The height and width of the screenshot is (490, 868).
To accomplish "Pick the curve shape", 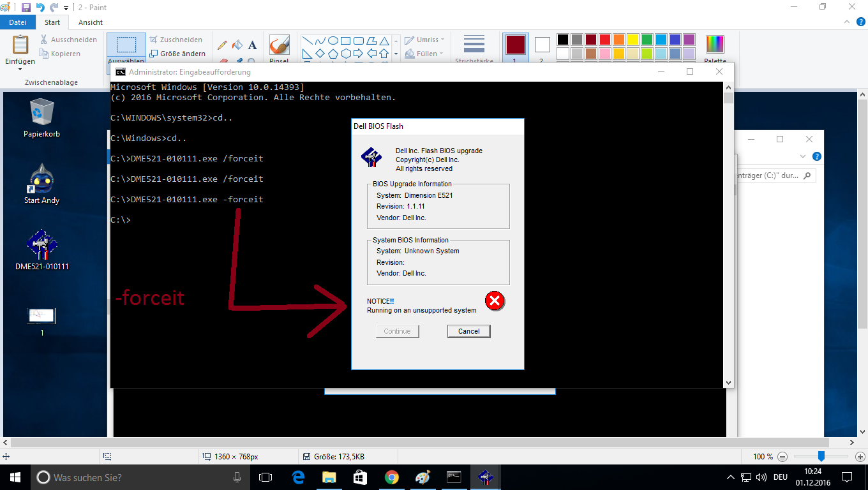I will click(320, 40).
